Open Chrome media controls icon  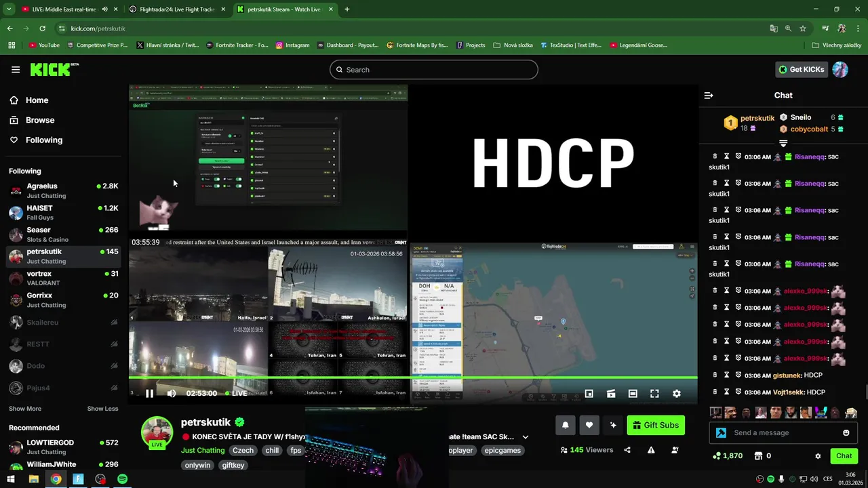[825, 28]
